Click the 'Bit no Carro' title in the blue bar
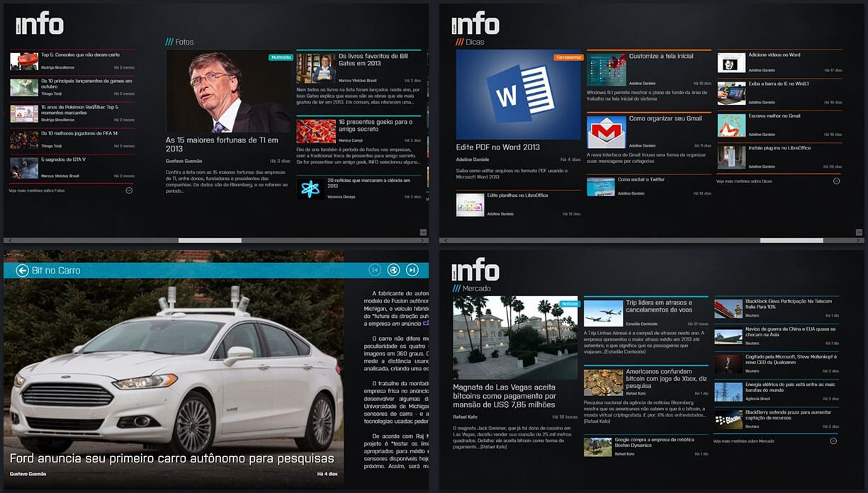 [56, 271]
